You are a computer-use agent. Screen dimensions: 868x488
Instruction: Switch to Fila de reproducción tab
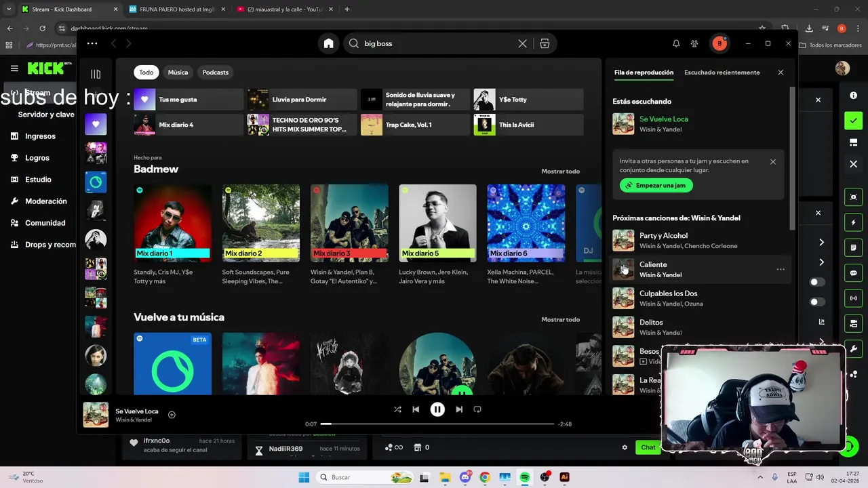644,73
